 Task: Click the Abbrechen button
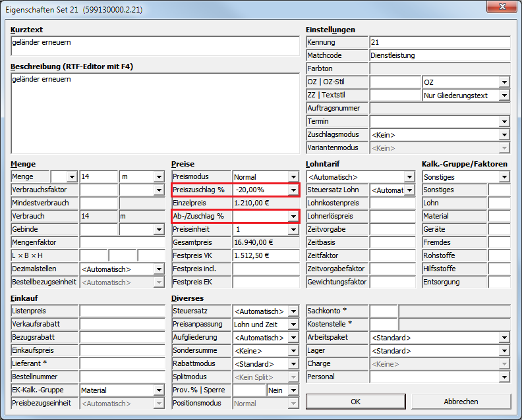(x=461, y=402)
